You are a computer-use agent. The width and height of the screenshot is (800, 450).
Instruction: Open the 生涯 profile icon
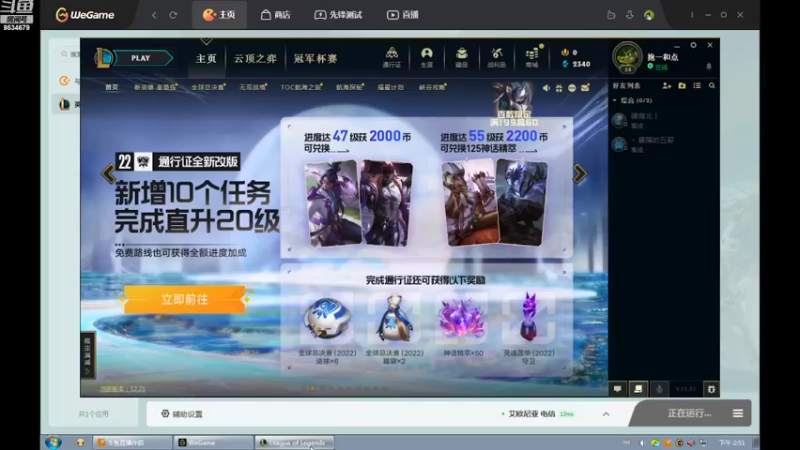427,57
